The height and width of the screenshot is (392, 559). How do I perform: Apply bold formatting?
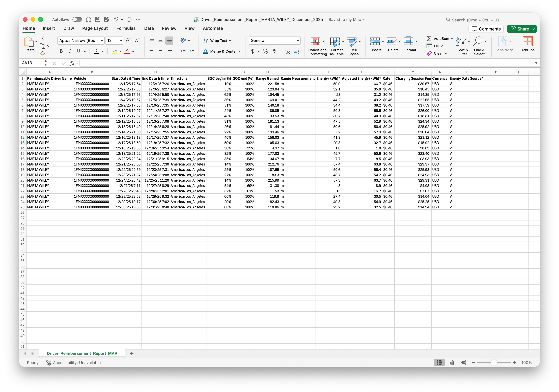tap(61, 51)
